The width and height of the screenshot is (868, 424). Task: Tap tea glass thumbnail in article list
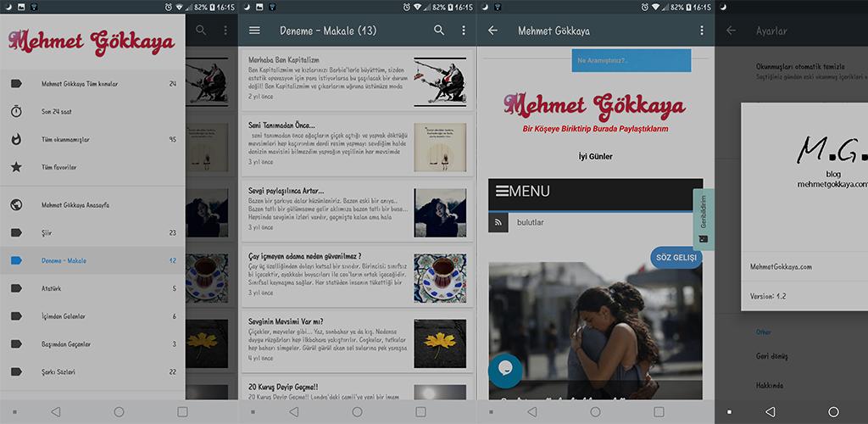coord(440,278)
